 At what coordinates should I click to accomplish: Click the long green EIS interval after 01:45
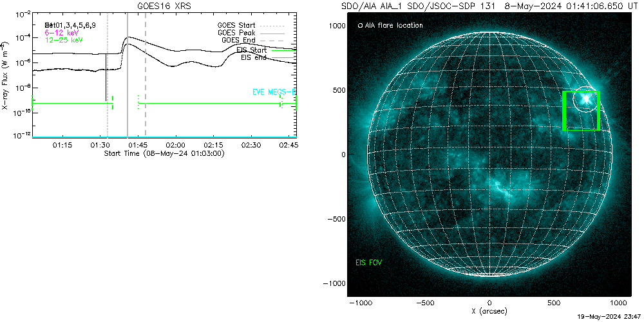(209, 103)
